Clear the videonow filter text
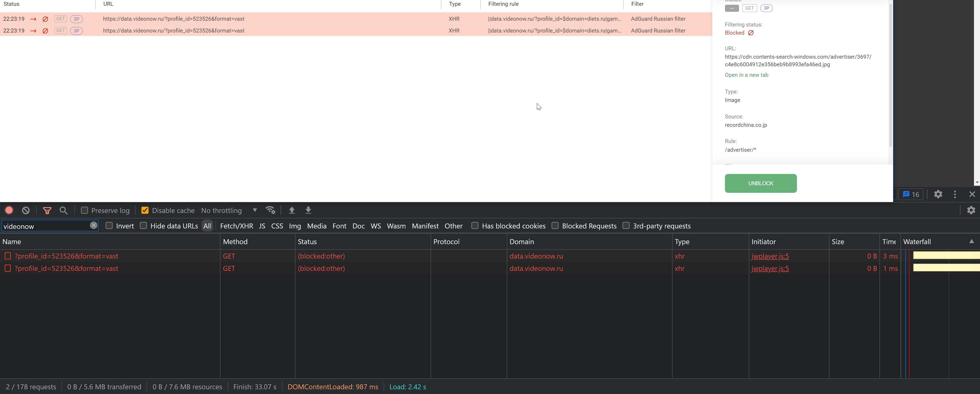Screen dimensions: 980x394 pyautogui.click(x=93, y=225)
